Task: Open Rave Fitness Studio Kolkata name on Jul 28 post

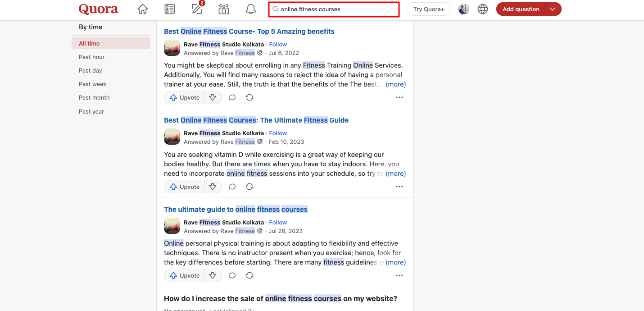Action: coord(224,222)
